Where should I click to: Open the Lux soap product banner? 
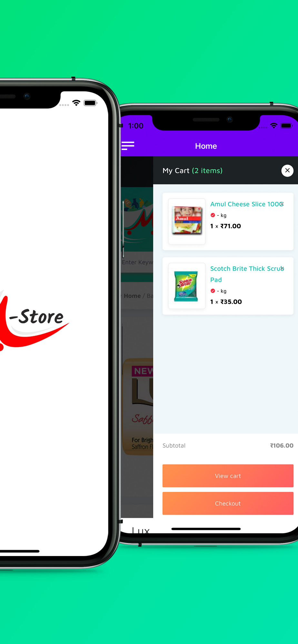138,406
